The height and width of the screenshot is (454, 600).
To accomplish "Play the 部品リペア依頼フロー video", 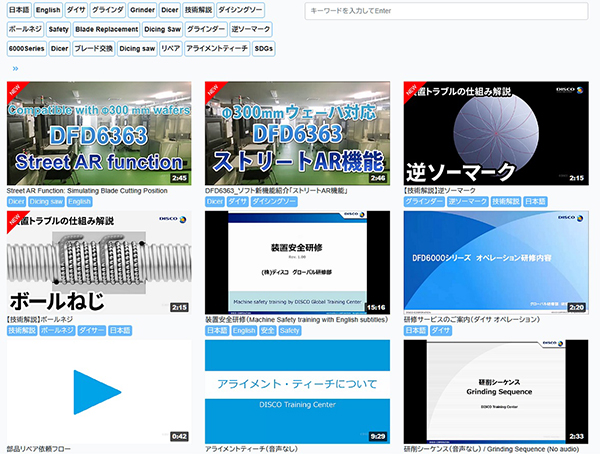I will [99, 392].
